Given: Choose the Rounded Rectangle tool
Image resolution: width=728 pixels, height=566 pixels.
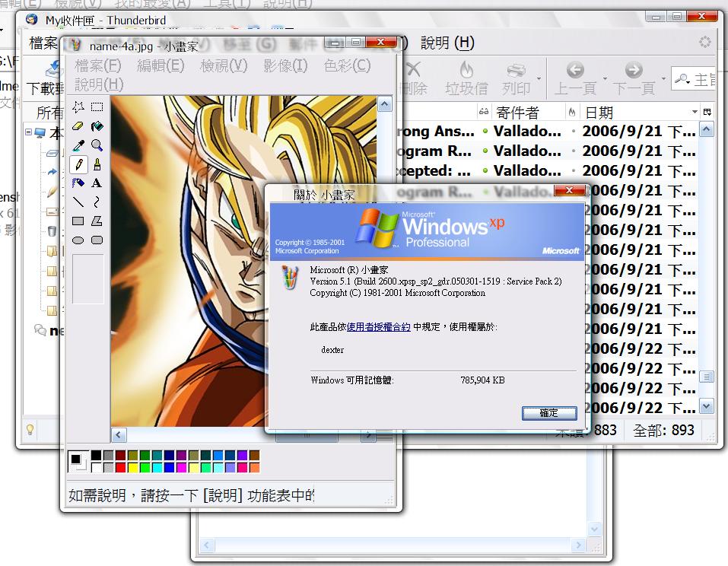Looking at the screenshot, I should pyautogui.click(x=97, y=240).
